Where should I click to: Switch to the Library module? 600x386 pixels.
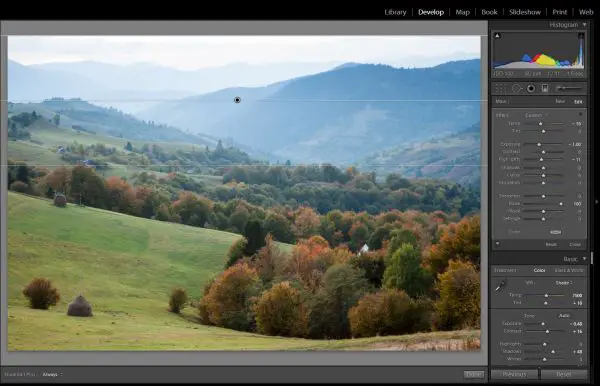pyautogui.click(x=395, y=12)
